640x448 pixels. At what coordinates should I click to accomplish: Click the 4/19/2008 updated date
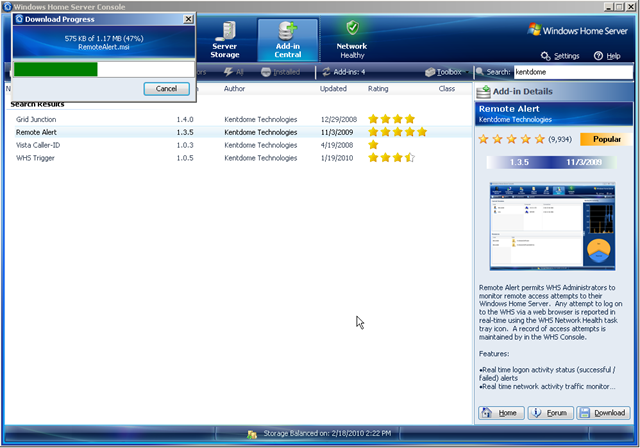337,145
